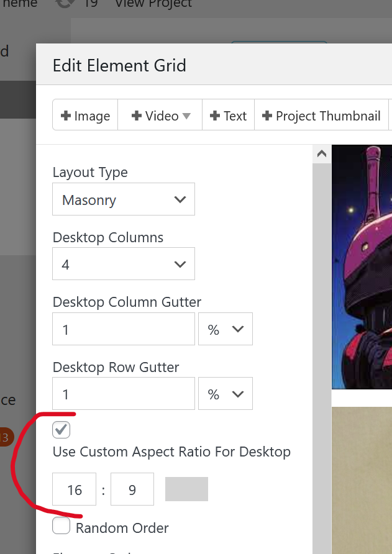
Task: Open the Desktop Row Gutter unit dropdown
Action: click(x=225, y=394)
